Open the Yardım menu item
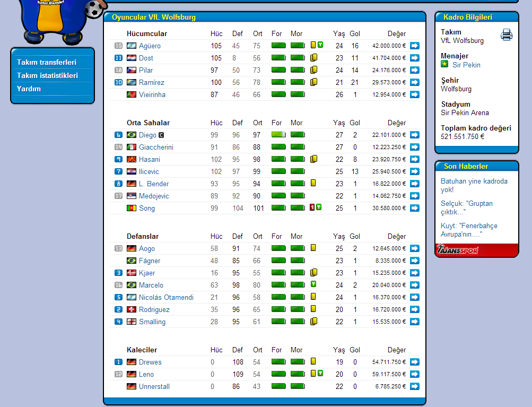Screen dimensions: 532x407 pos(29,89)
